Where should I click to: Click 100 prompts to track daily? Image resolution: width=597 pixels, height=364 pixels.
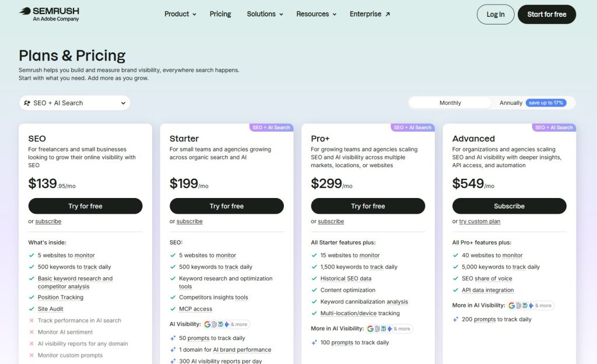click(354, 342)
